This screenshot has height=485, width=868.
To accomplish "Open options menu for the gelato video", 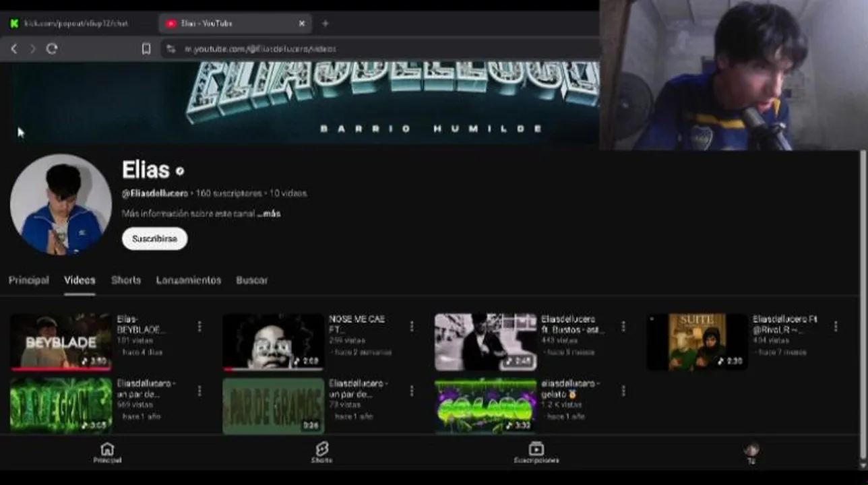I will point(623,391).
